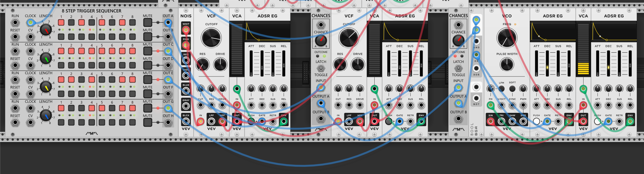Image resolution: width=644 pixels, height=174 pixels.
Task: Click the VCO TRI output jack
Action: [501, 121]
